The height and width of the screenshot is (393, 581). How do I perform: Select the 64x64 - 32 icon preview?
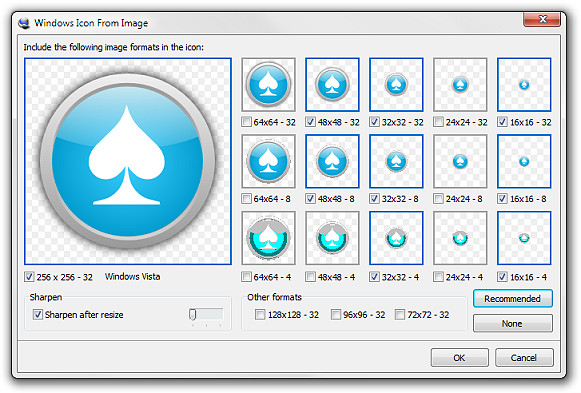(269, 84)
